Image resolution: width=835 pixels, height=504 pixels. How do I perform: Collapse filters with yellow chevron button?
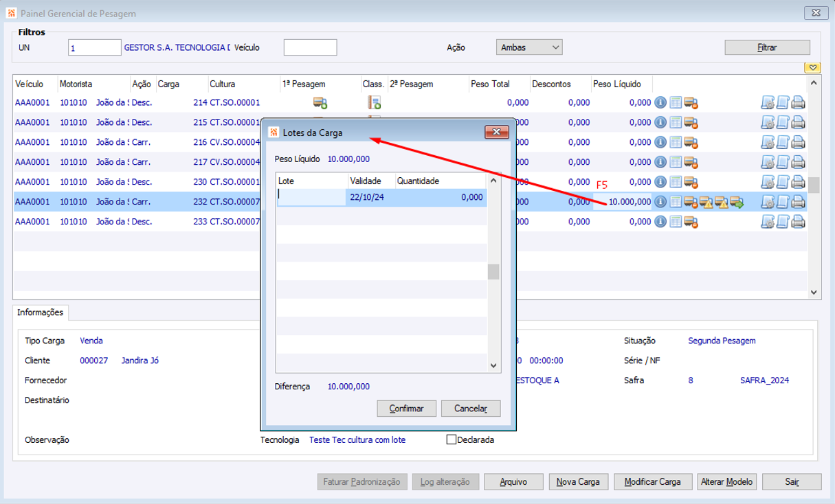[x=813, y=67]
